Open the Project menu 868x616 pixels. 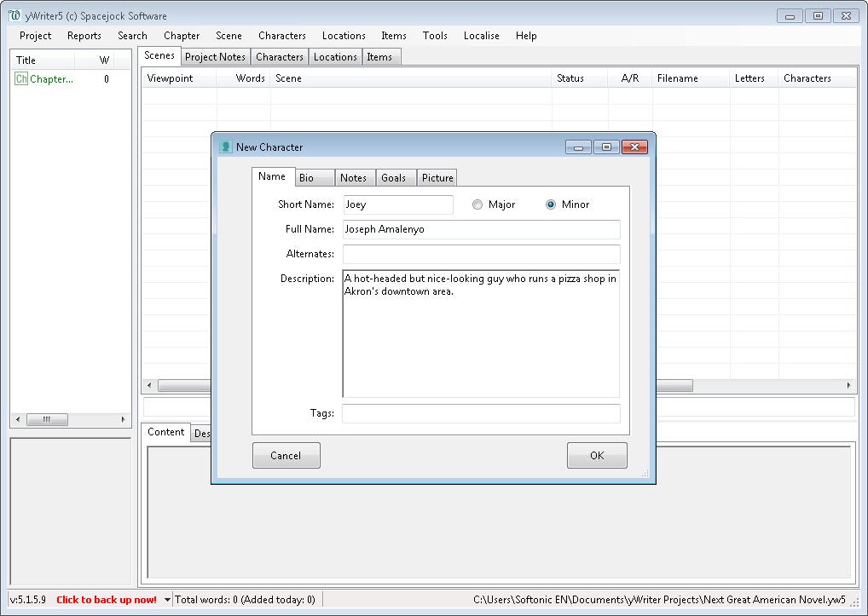(36, 36)
